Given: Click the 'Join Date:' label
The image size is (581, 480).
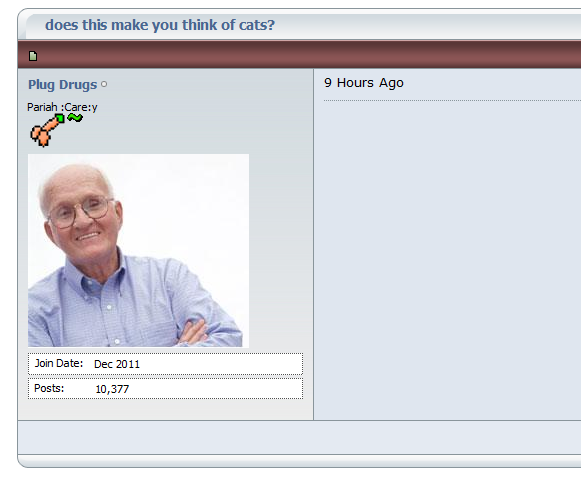Looking at the screenshot, I should [59, 363].
